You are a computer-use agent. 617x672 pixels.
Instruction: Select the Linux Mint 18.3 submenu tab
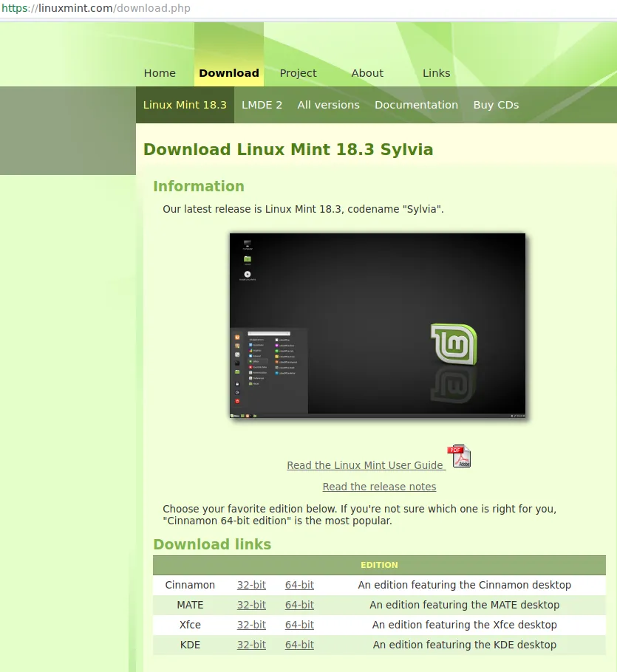(x=185, y=105)
